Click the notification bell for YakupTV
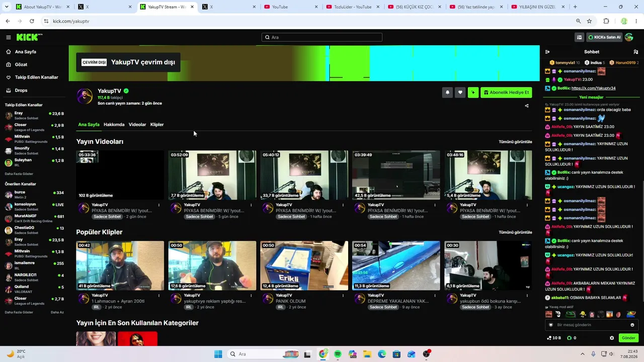The width and height of the screenshot is (644, 362). [447, 93]
